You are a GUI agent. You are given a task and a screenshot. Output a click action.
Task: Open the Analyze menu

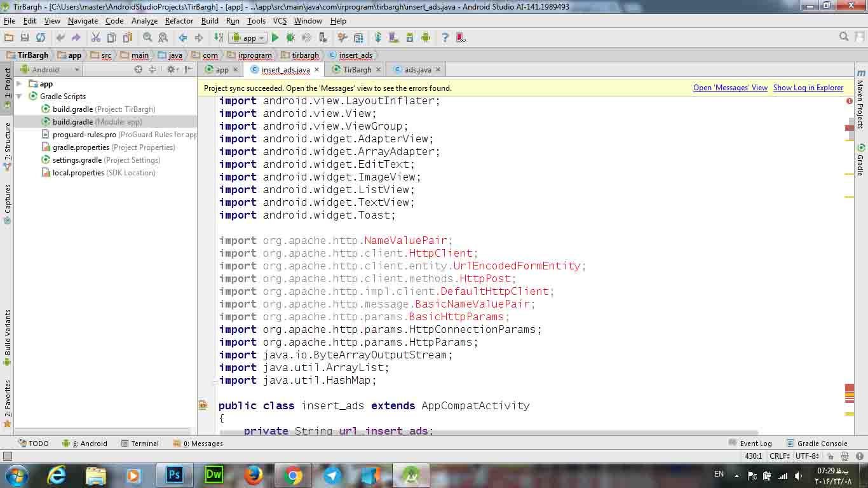[144, 21]
